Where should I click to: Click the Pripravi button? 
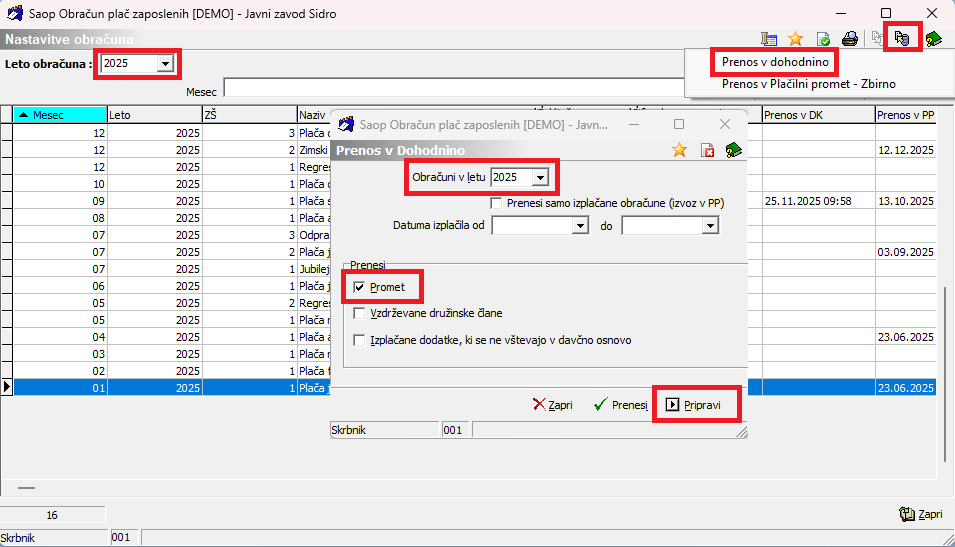(694, 405)
